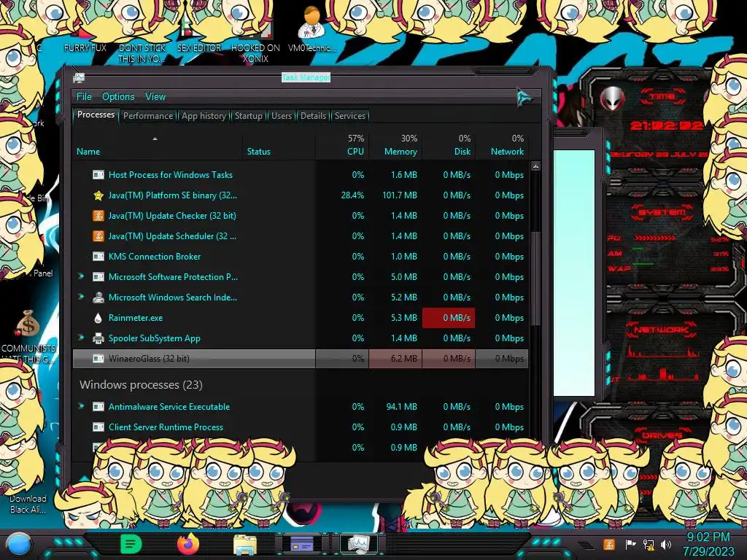Open the green chat app on the taskbar
Image resolution: width=747 pixels, height=560 pixels.
click(x=131, y=544)
